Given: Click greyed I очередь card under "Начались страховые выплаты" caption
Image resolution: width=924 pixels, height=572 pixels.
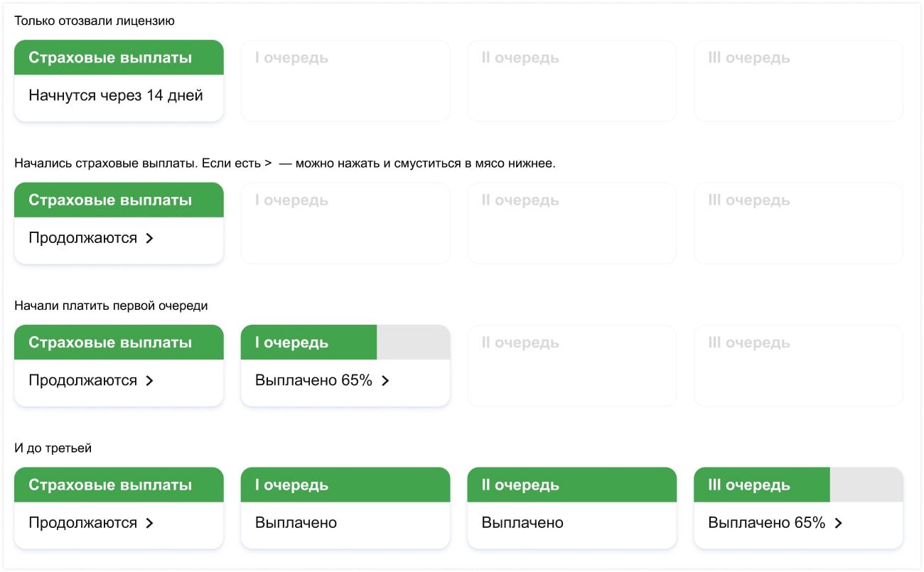Looking at the screenshot, I should click(x=345, y=223).
